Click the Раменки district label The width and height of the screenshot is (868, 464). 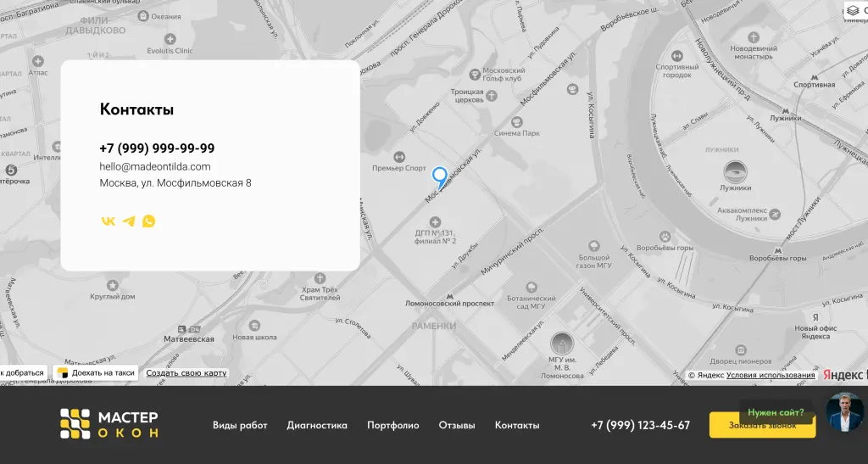click(x=434, y=326)
